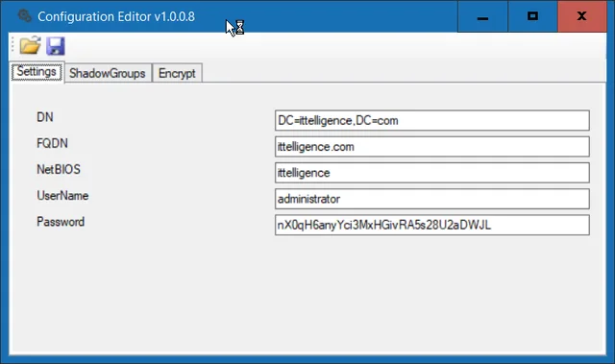Save configuration with the floppy disk icon
This screenshot has width=615, height=364.
point(56,46)
